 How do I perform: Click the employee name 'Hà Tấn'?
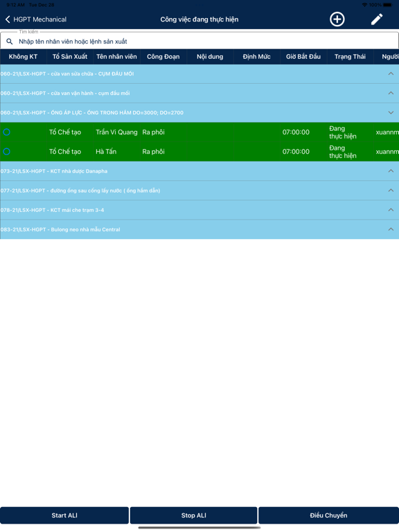point(106,151)
